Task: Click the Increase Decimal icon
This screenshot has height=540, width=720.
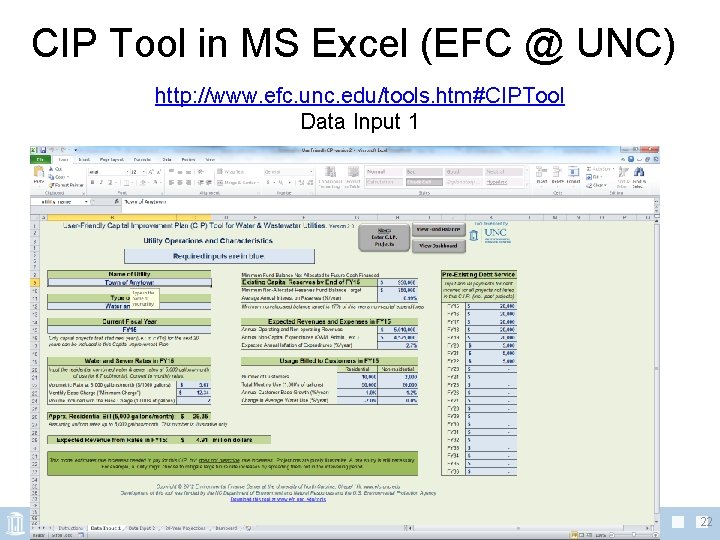Action: pos(301,183)
